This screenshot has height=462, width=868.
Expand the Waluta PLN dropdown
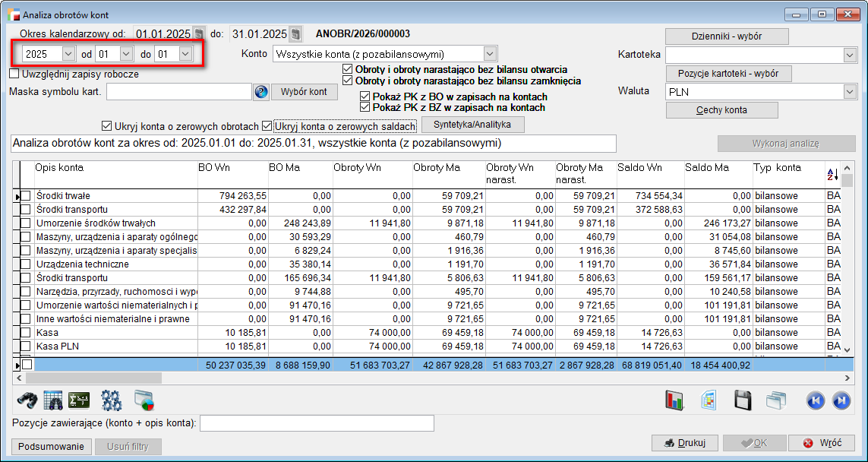pyautogui.click(x=849, y=92)
